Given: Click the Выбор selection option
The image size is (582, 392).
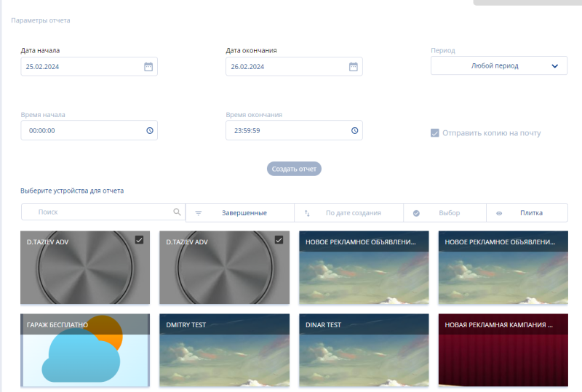Looking at the screenshot, I should tap(449, 213).
